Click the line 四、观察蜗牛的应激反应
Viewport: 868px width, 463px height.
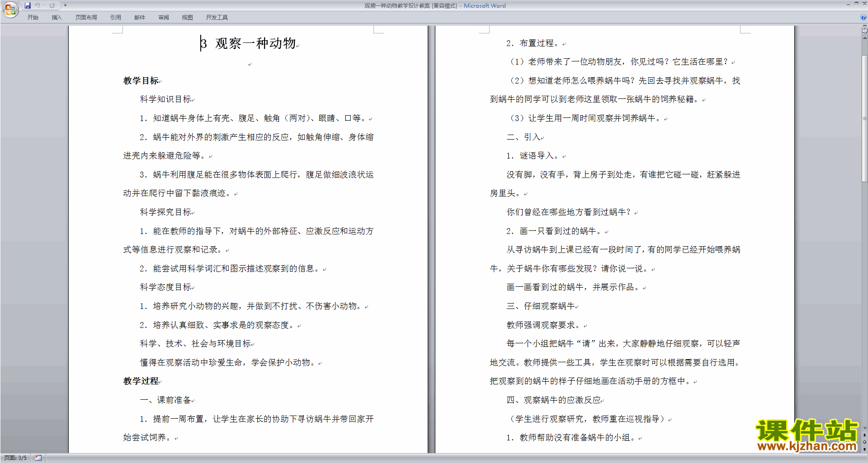(x=554, y=400)
